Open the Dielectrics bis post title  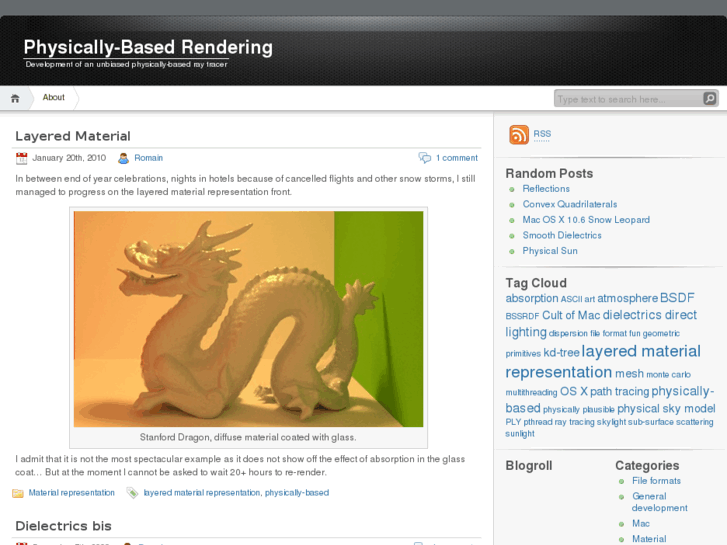(x=64, y=526)
